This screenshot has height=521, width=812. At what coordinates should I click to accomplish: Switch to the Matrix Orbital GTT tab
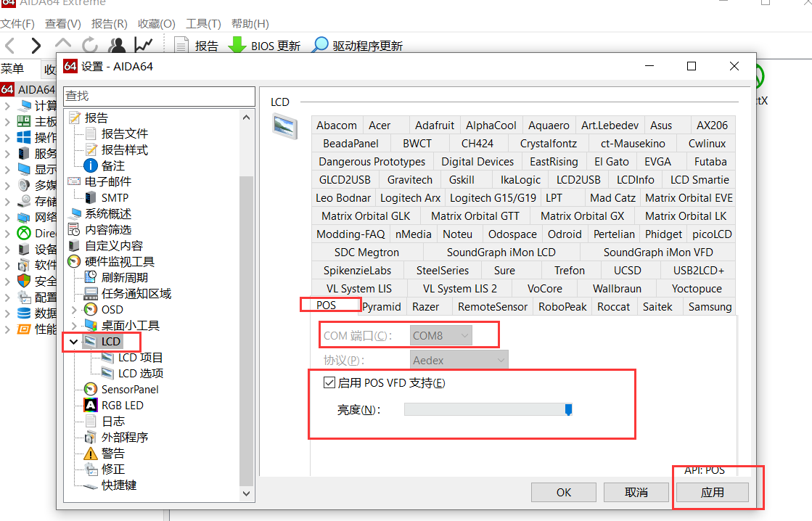(x=475, y=216)
